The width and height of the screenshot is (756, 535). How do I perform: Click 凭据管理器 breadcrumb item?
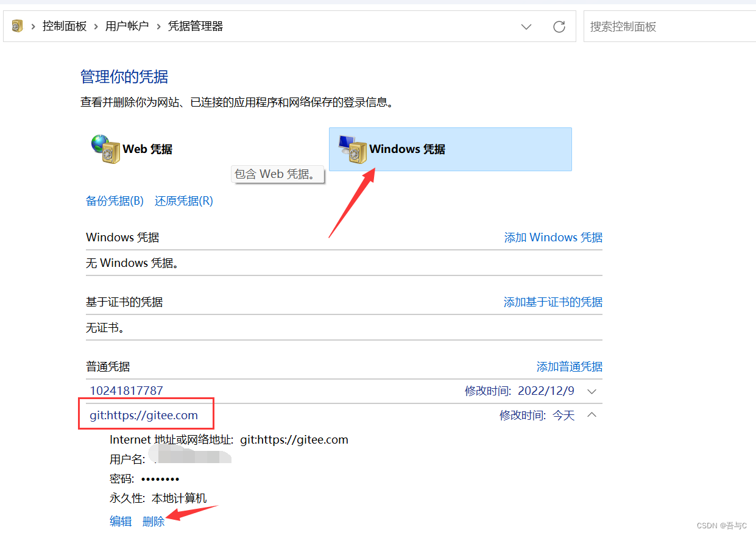coord(196,26)
